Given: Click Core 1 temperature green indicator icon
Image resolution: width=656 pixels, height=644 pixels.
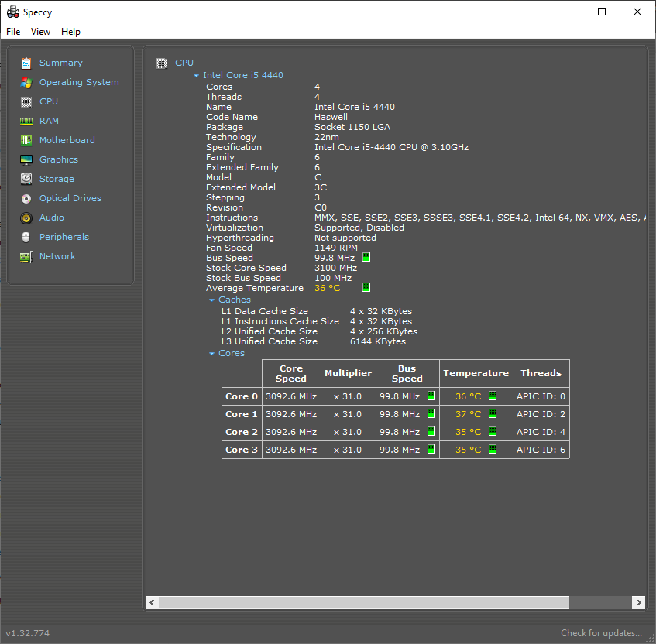Looking at the screenshot, I should (x=493, y=413).
